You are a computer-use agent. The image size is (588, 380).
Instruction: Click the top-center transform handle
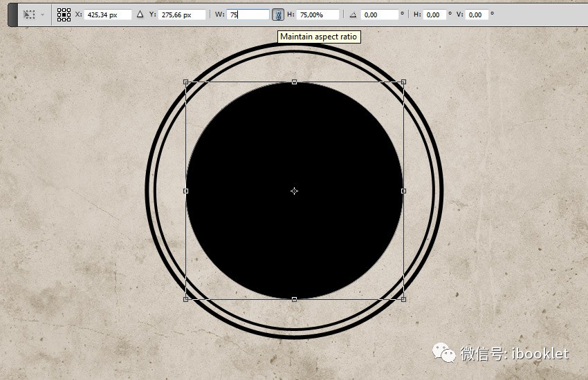[295, 82]
